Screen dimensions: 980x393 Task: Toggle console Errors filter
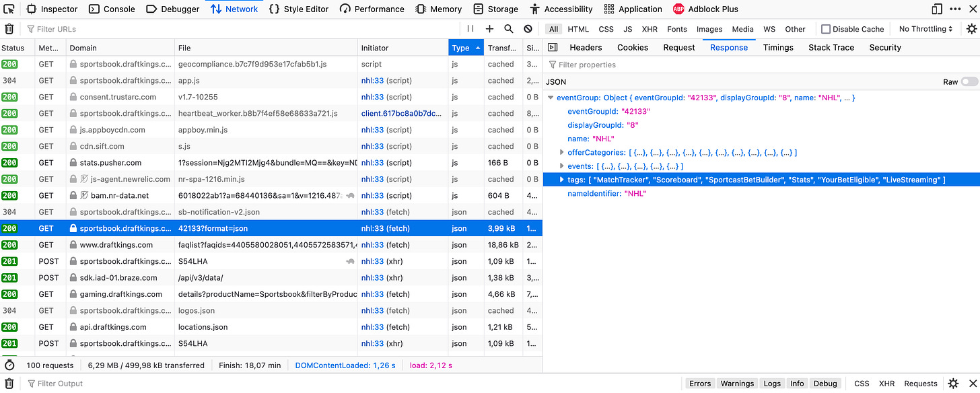point(699,384)
